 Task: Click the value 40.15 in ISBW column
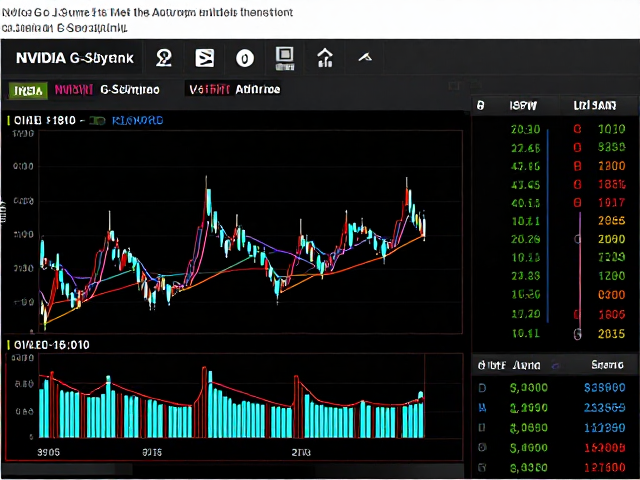coord(525,203)
